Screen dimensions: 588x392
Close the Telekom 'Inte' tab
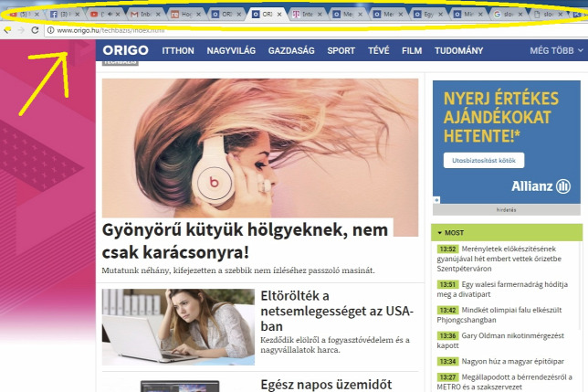pos(320,14)
